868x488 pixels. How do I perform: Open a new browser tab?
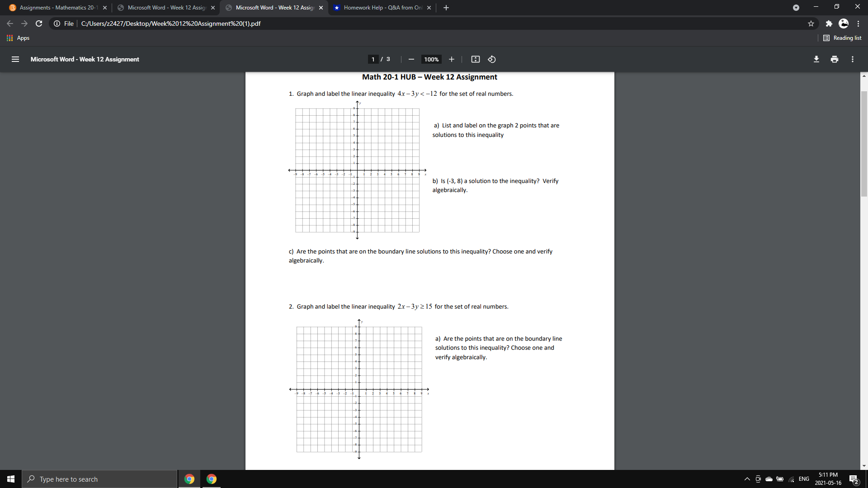point(446,7)
